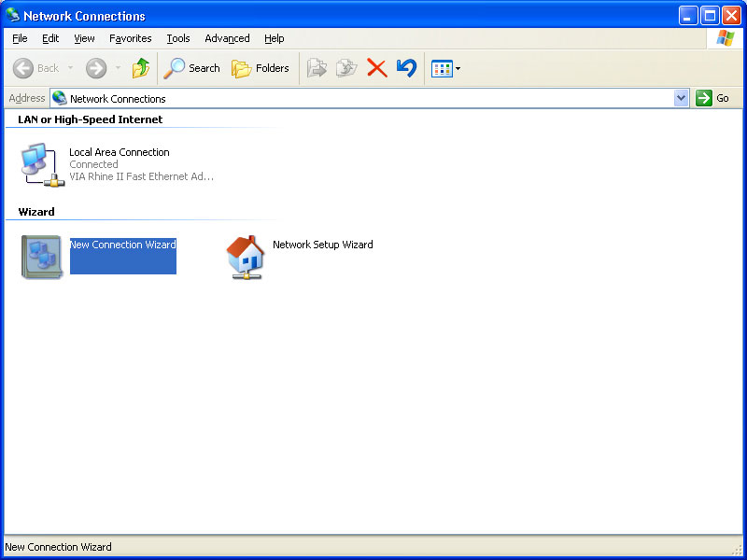The width and height of the screenshot is (747, 560).
Task: Close the Network Connections window
Action: (731, 16)
